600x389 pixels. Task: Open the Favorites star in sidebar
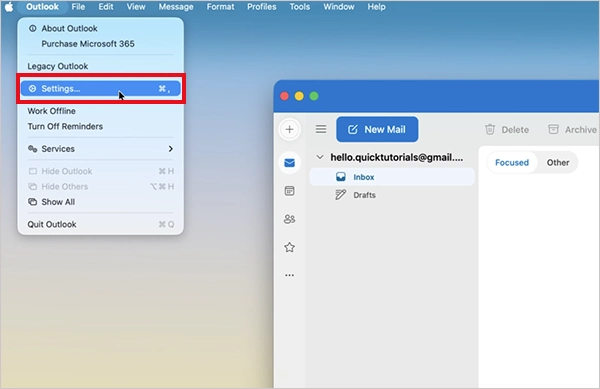pyautogui.click(x=290, y=247)
